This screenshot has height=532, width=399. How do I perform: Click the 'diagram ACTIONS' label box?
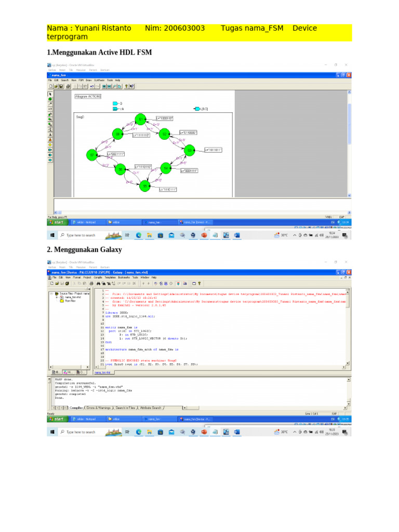click(88, 96)
